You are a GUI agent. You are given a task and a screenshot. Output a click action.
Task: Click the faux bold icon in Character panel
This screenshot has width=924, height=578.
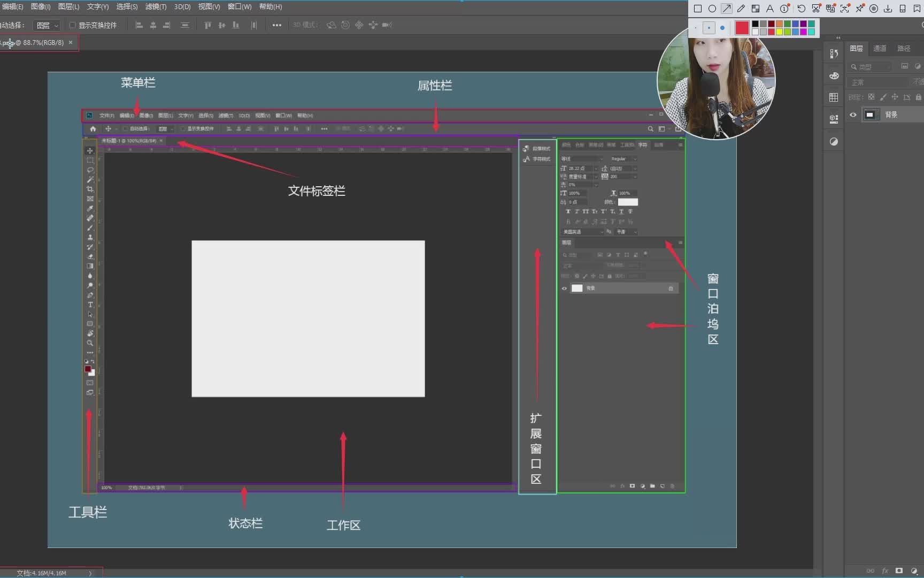pos(568,211)
